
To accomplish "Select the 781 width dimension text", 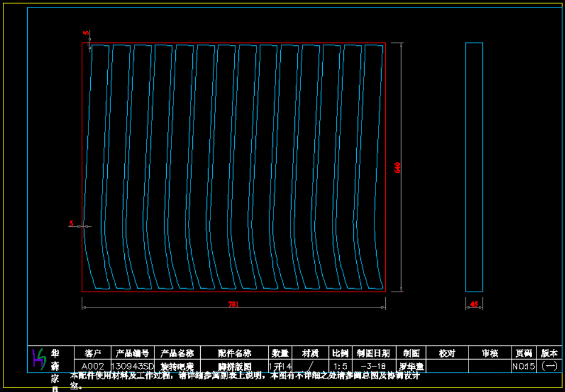I will [x=233, y=305].
